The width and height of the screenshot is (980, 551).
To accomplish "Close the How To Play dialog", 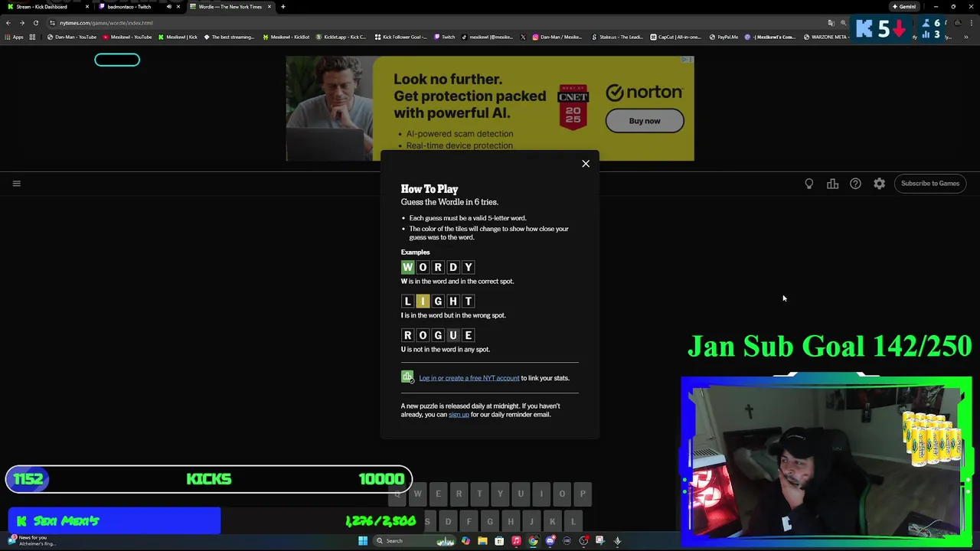I will pos(586,164).
